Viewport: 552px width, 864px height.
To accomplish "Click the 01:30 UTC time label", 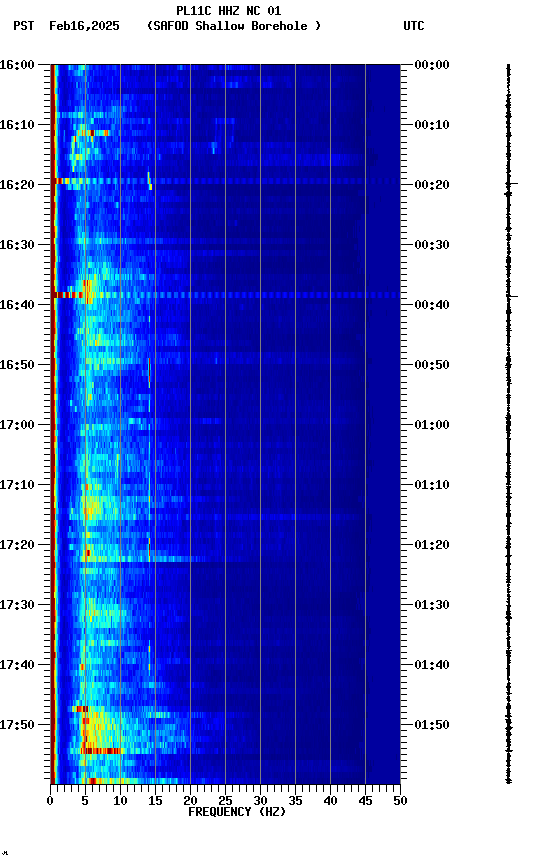I will coord(432,605).
